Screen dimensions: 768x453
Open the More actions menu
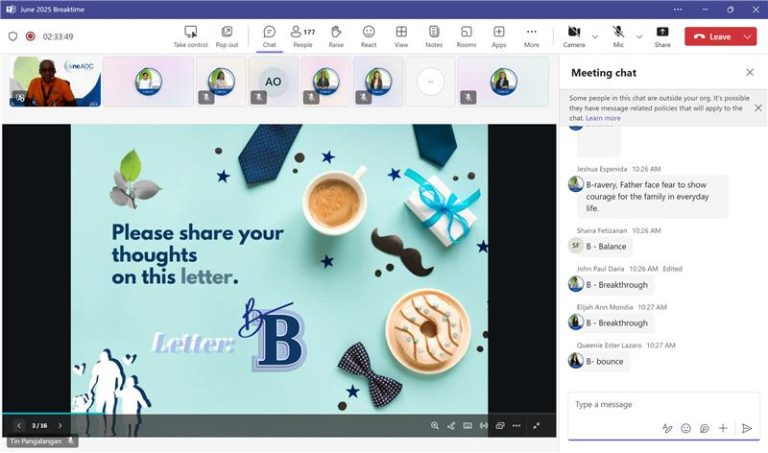click(531, 37)
